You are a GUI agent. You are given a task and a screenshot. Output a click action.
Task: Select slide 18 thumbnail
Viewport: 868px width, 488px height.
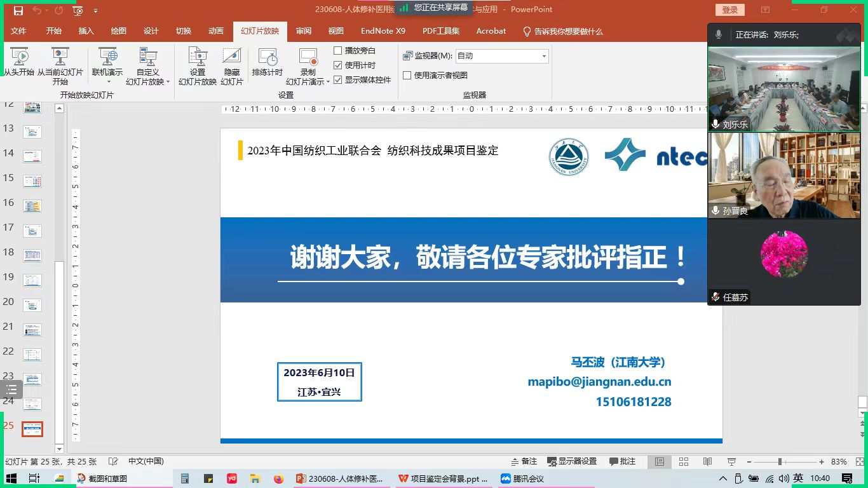[x=32, y=255]
